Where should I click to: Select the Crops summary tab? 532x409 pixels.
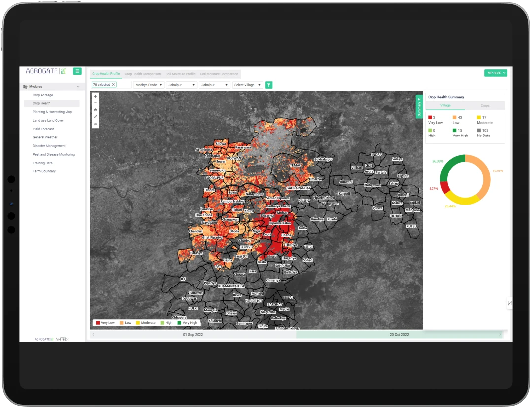coord(485,106)
